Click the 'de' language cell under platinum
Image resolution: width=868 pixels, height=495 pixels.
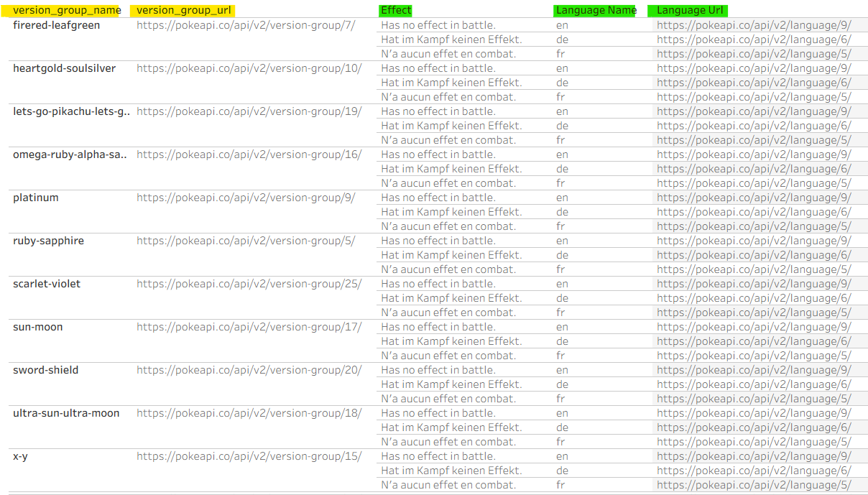[x=562, y=212]
